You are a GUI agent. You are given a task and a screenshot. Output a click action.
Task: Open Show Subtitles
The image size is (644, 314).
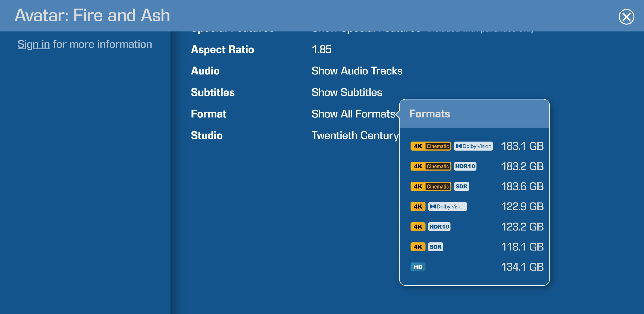click(347, 93)
